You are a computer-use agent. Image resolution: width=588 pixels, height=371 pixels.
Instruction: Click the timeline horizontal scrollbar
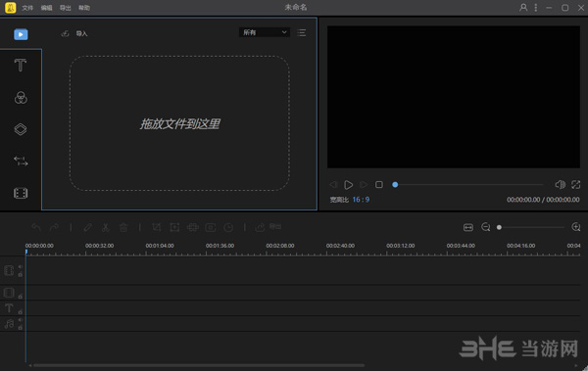199,365
